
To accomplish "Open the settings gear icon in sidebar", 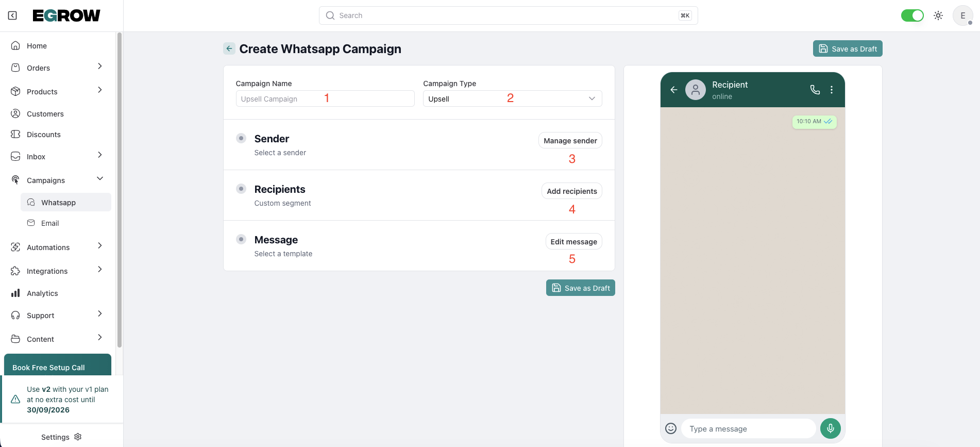I will (x=78, y=437).
